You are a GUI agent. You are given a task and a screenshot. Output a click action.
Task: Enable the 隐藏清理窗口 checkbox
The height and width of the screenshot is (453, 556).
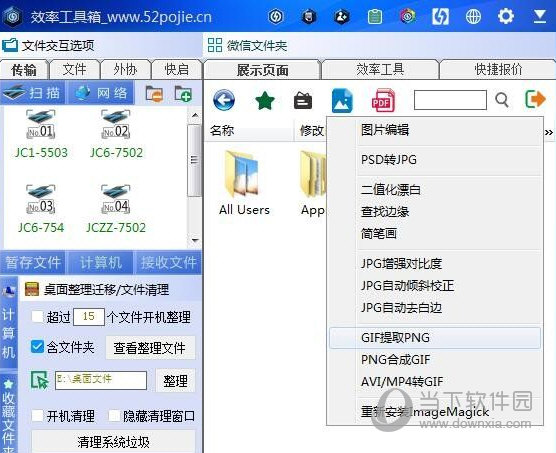tap(114, 415)
